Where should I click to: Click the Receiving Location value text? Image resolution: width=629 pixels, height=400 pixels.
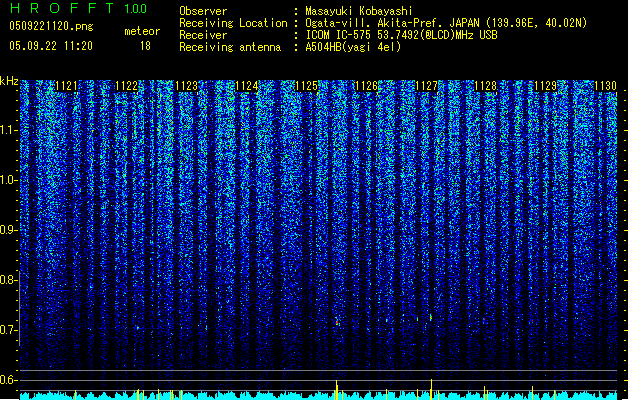pos(446,23)
